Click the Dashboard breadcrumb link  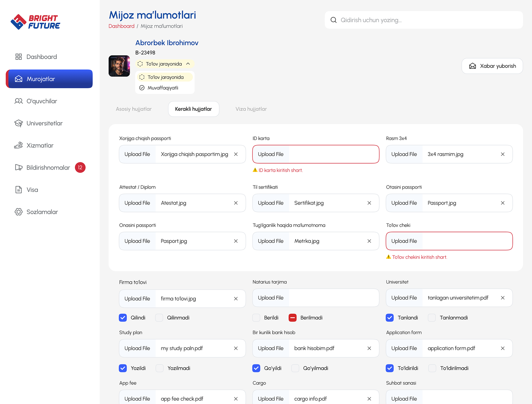(122, 26)
